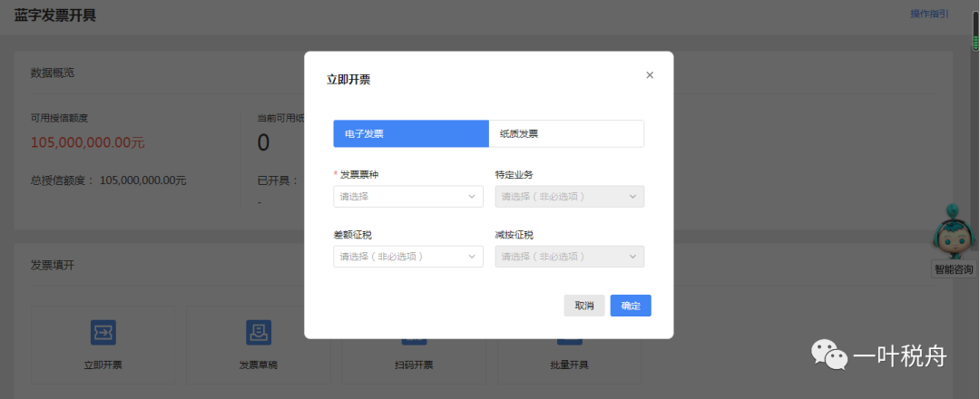Open the 操作指引 link
Screen dimensions: 980x399
[929, 14]
